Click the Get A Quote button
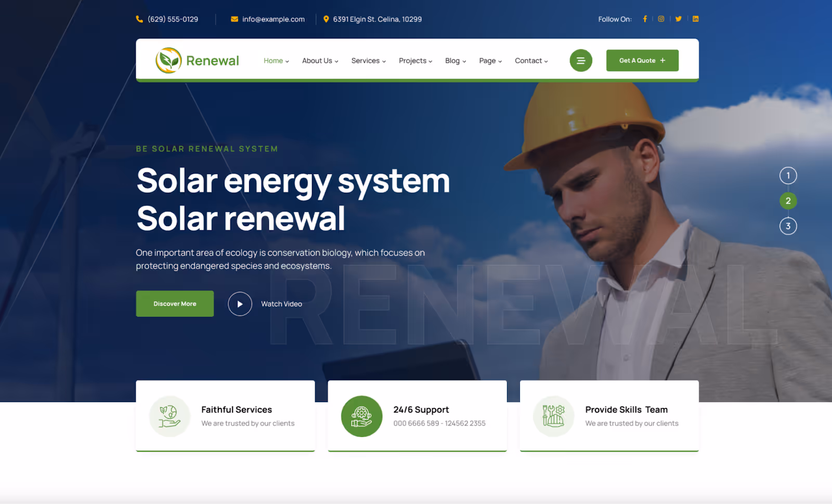 642,60
